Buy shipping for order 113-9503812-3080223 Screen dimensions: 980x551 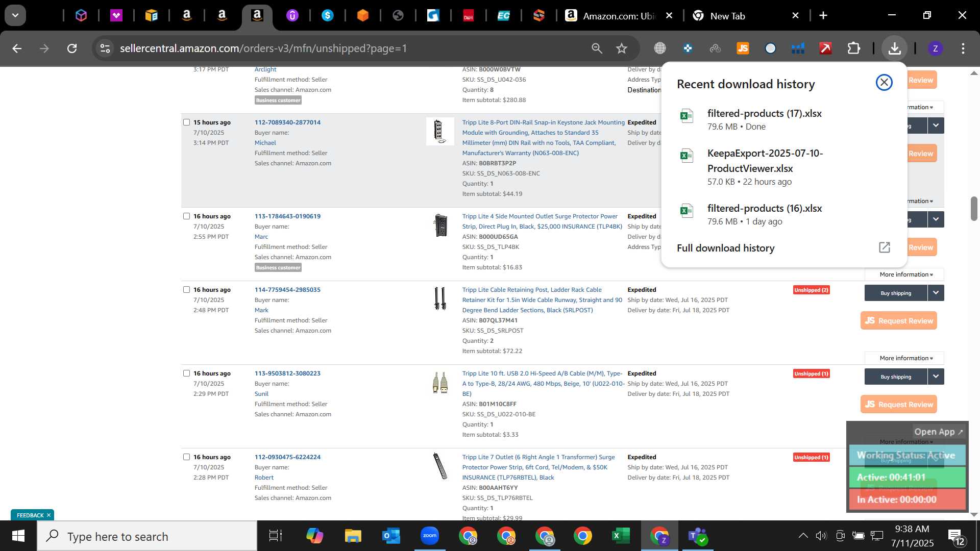coord(895,377)
